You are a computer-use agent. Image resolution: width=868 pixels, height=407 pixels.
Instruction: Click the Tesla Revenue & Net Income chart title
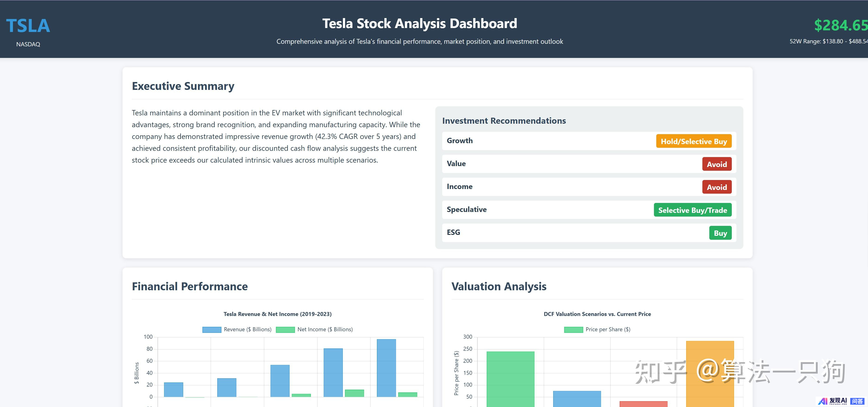pyautogui.click(x=277, y=314)
